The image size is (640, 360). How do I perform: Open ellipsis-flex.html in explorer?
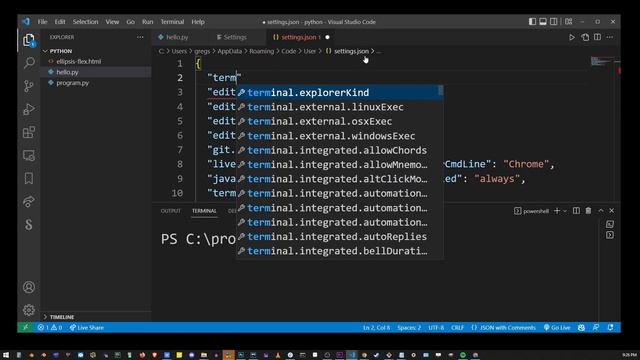78,61
